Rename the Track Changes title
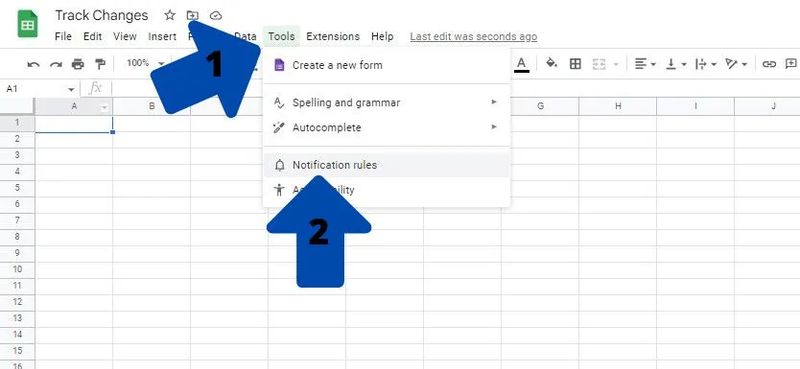This screenshot has height=369, width=800. tap(102, 15)
